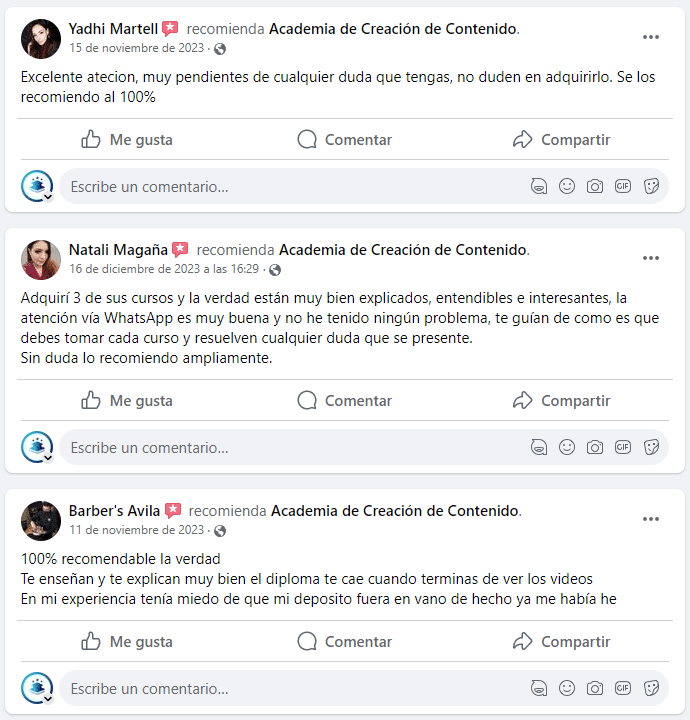Image resolution: width=690 pixels, height=720 pixels.
Task: Open three-dot menu on Barber's Avila review
Action: pyautogui.click(x=651, y=519)
